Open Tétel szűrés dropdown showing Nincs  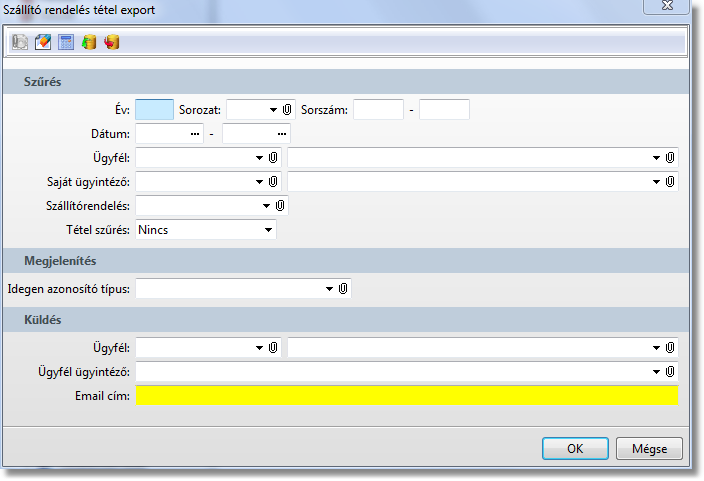[x=268, y=230]
